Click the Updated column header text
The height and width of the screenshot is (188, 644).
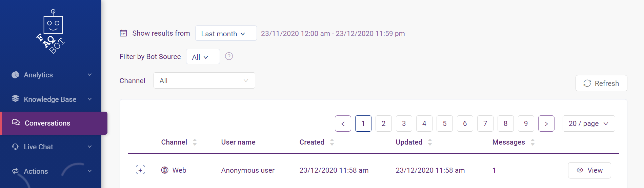409,142
